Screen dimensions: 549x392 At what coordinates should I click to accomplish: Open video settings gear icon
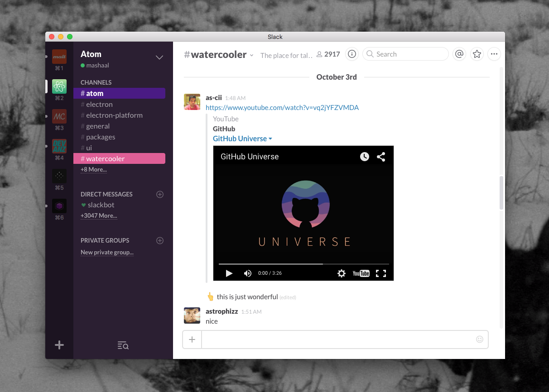pos(342,273)
